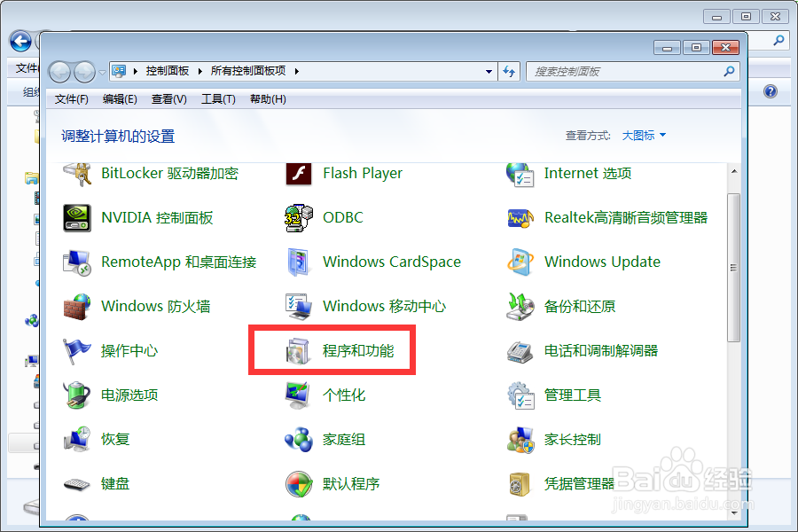The height and width of the screenshot is (532, 798).
Task: Open 帮助(H) menu
Action: pyautogui.click(x=268, y=99)
